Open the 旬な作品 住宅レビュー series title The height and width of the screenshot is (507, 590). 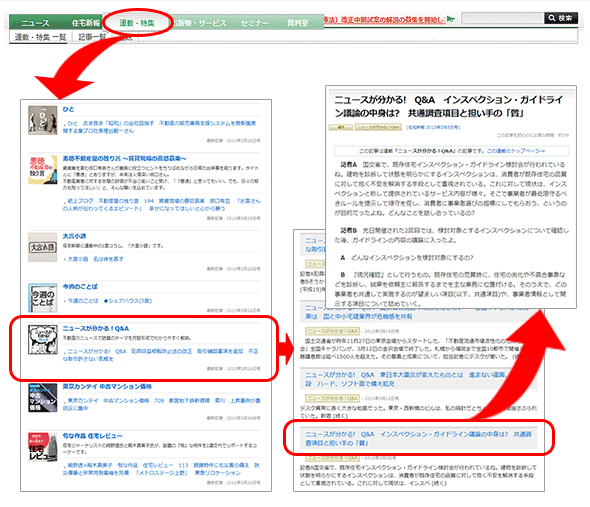point(93,436)
